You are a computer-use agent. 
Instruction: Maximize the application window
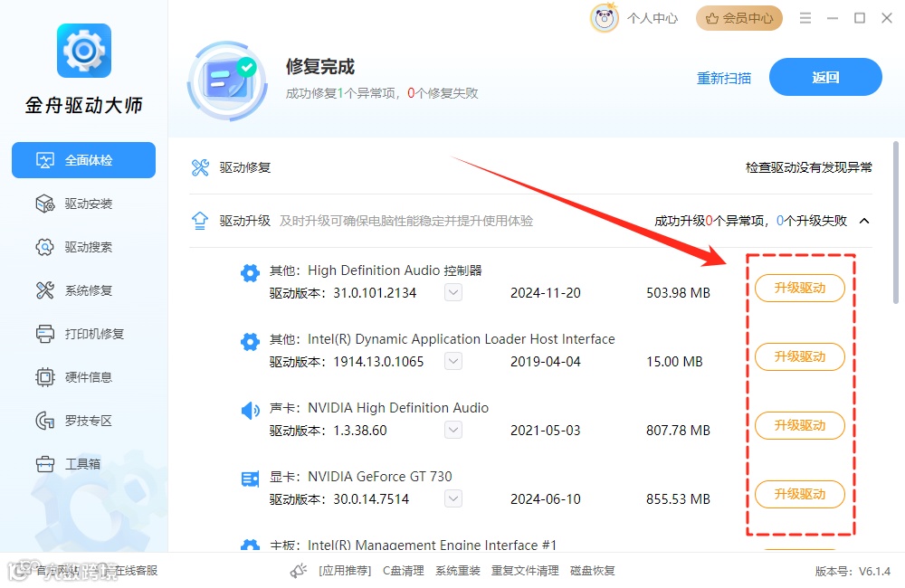click(x=860, y=18)
